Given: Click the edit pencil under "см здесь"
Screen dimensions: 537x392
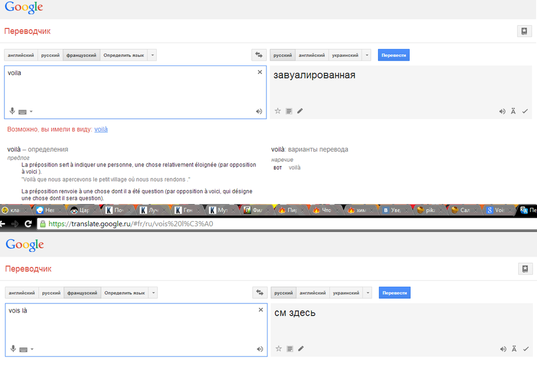Looking at the screenshot, I should coord(301,349).
